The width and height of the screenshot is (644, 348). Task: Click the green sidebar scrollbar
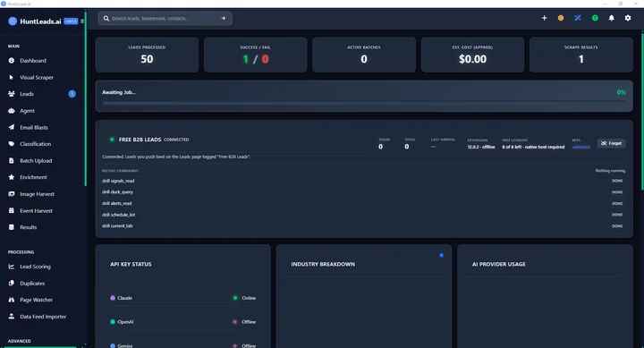click(86, 98)
